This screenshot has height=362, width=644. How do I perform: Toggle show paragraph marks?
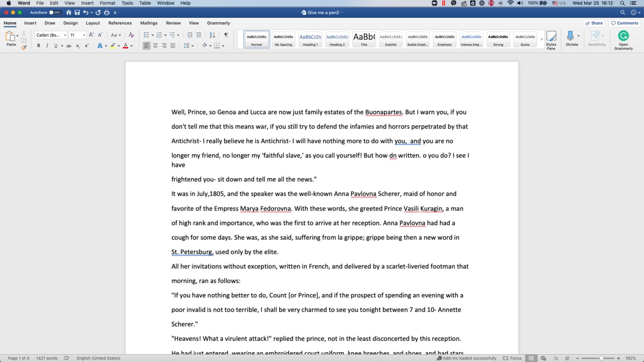[x=226, y=35]
